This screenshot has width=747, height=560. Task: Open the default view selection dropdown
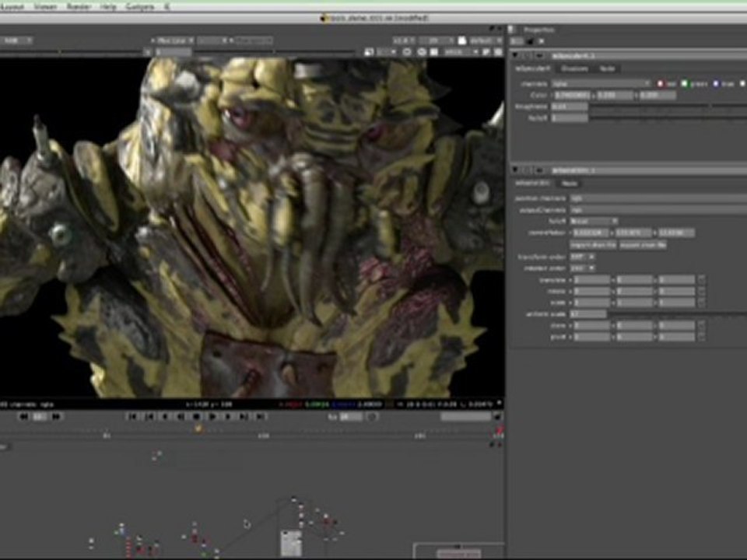pos(486,41)
